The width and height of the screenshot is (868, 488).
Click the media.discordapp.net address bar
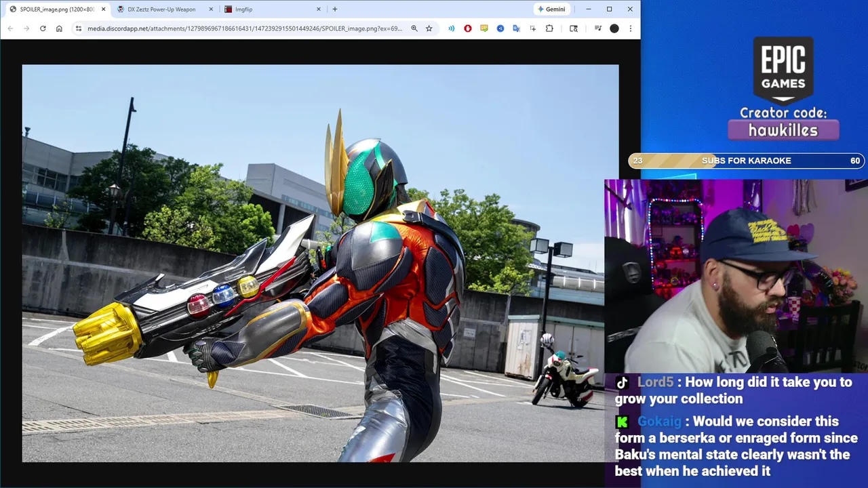pyautogui.click(x=244, y=28)
